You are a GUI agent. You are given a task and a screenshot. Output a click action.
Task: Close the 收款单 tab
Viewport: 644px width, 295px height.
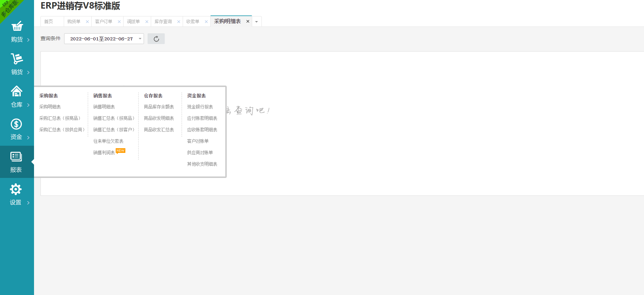(x=206, y=22)
